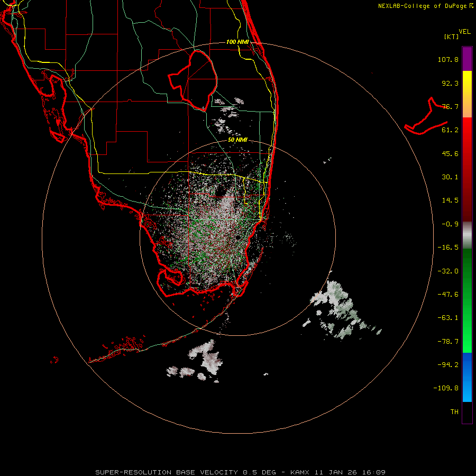Click the 14.5 velocity scale value

[x=450, y=200]
